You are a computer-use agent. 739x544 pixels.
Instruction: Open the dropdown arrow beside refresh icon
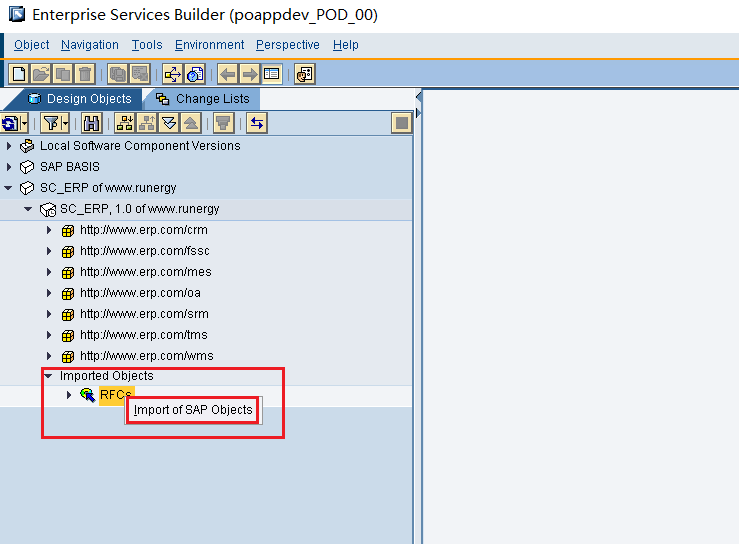[x=24, y=123]
